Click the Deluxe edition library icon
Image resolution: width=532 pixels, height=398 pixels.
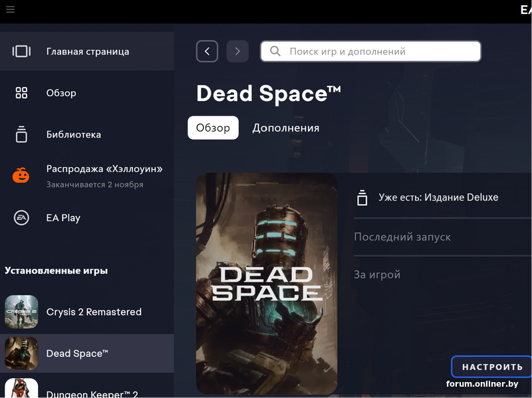click(x=362, y=197)
